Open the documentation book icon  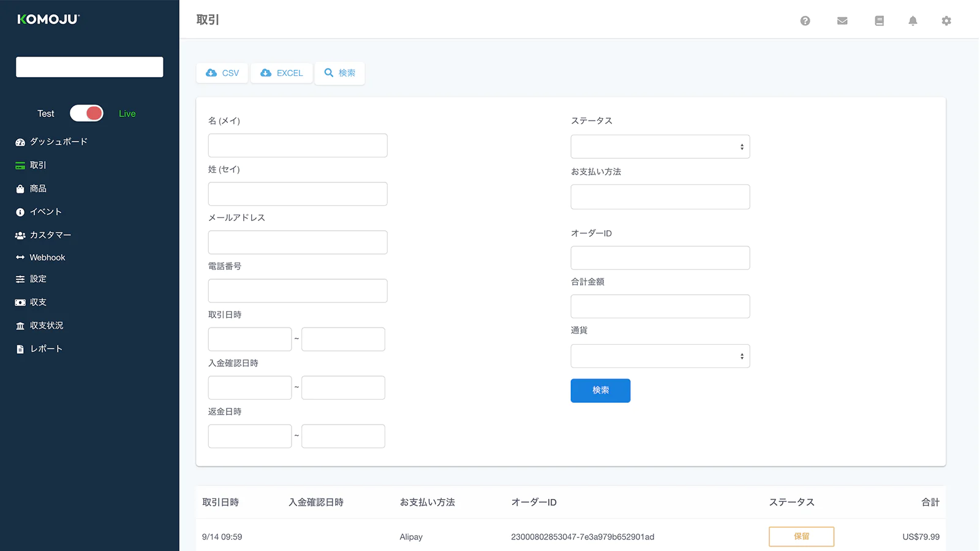pos(879,21)
